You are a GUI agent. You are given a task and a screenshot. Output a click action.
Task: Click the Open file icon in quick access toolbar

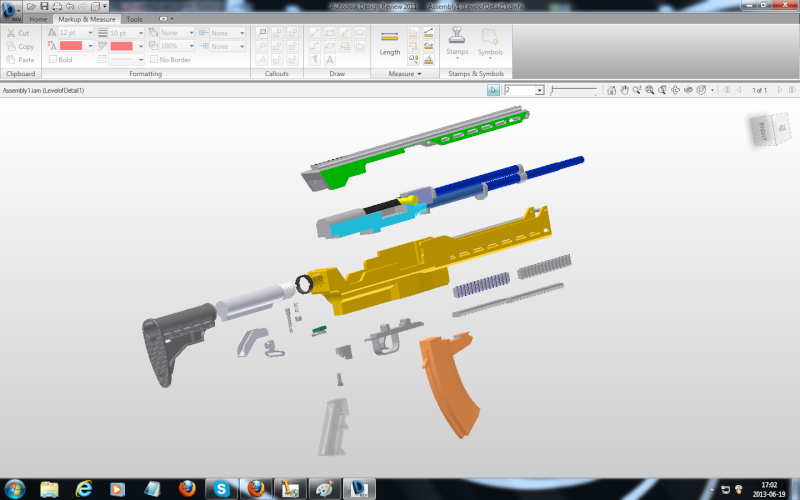click(x=32, y=7)
